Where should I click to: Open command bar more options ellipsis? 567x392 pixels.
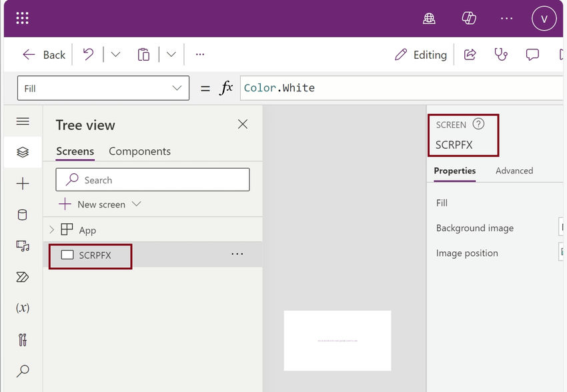coord(200,55)
